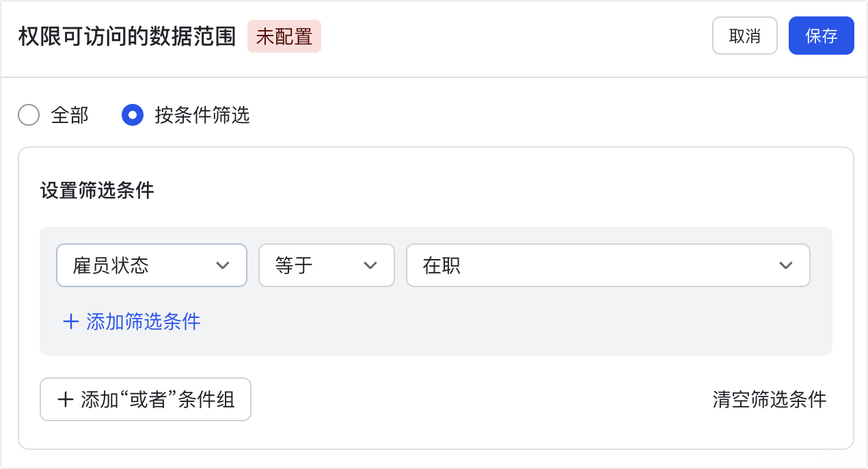Click the chevron arrow in 等于 operator box
Viewport: 868px width, 469px height.
click(x=370, y=265)
